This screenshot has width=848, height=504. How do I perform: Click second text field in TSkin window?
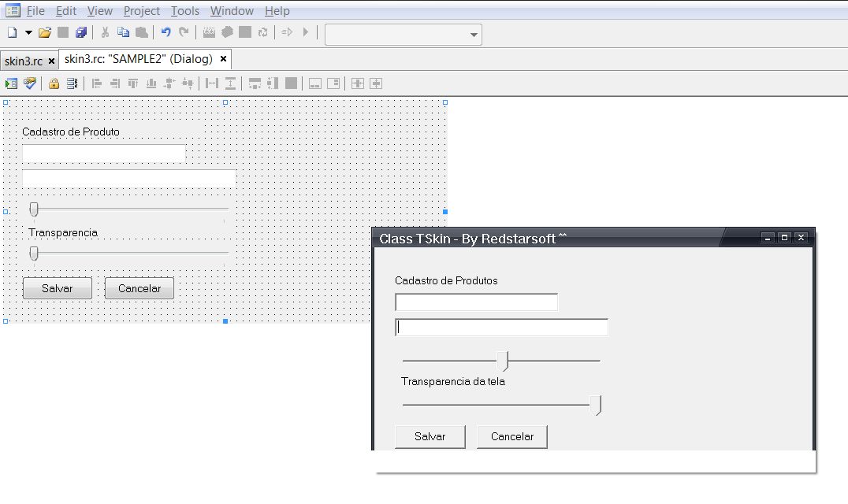tap(502, 328)
